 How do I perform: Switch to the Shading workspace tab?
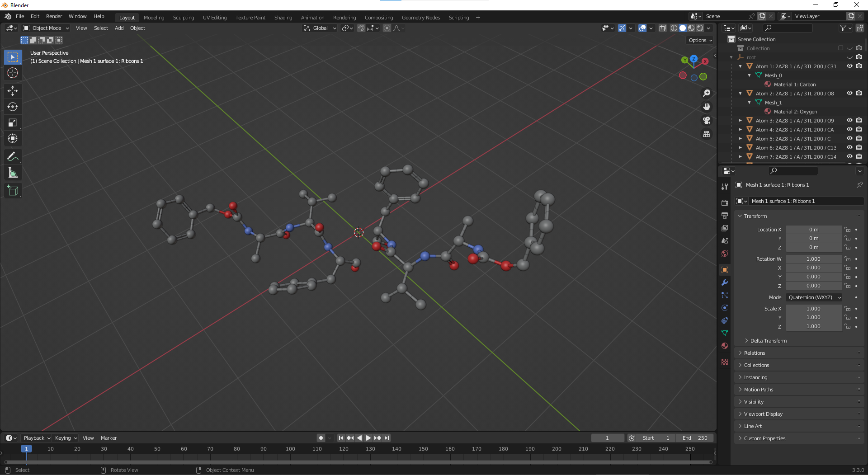pyautogui.click(x=283, y=18)
